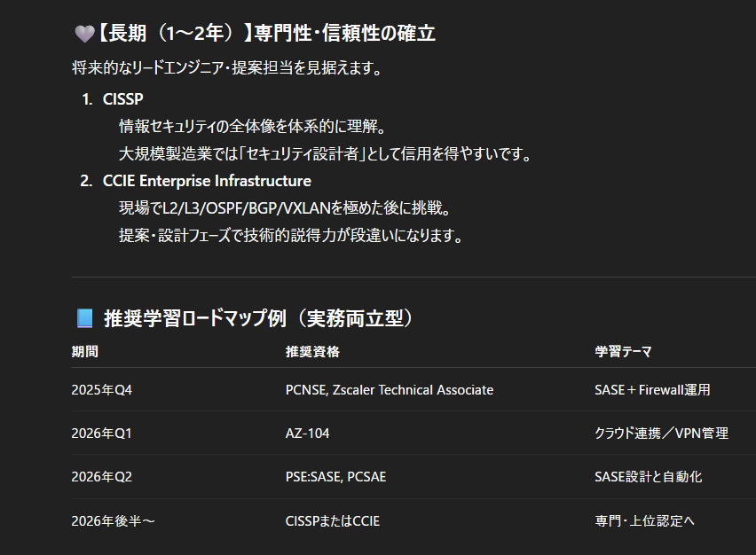The height and width of the screenshot is (555, 756).
Task: Click the 専門性・信頼性の確立 heading text
Action: (344, 34)
